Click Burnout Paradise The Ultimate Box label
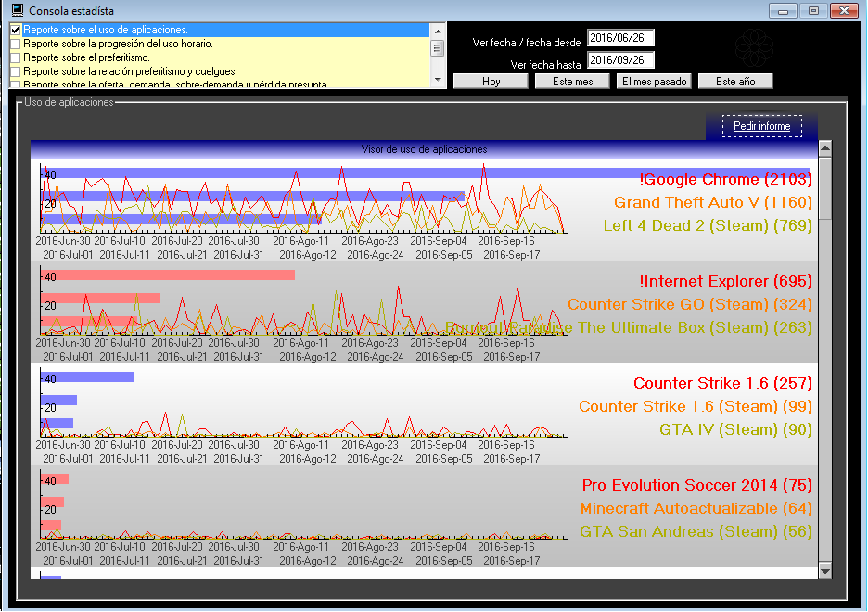Screen dimensions: 868x612 click(629, 327)
